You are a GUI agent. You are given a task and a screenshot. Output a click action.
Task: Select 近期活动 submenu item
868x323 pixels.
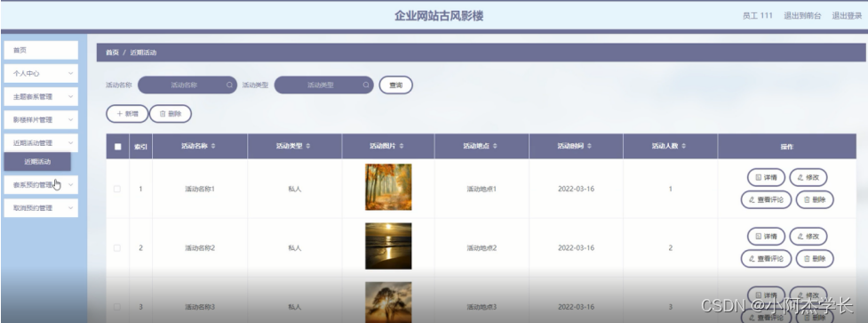37,162
